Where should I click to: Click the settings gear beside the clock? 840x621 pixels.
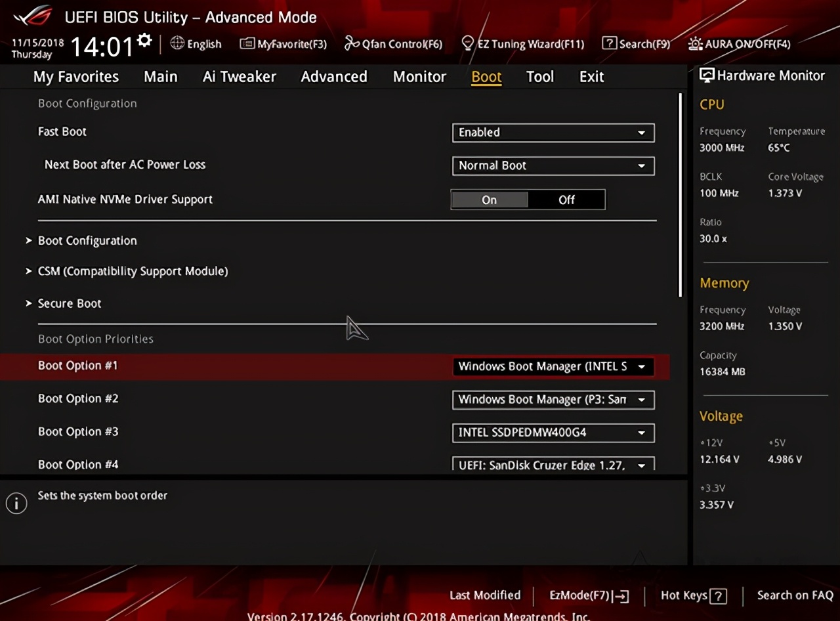pos(145,41)
